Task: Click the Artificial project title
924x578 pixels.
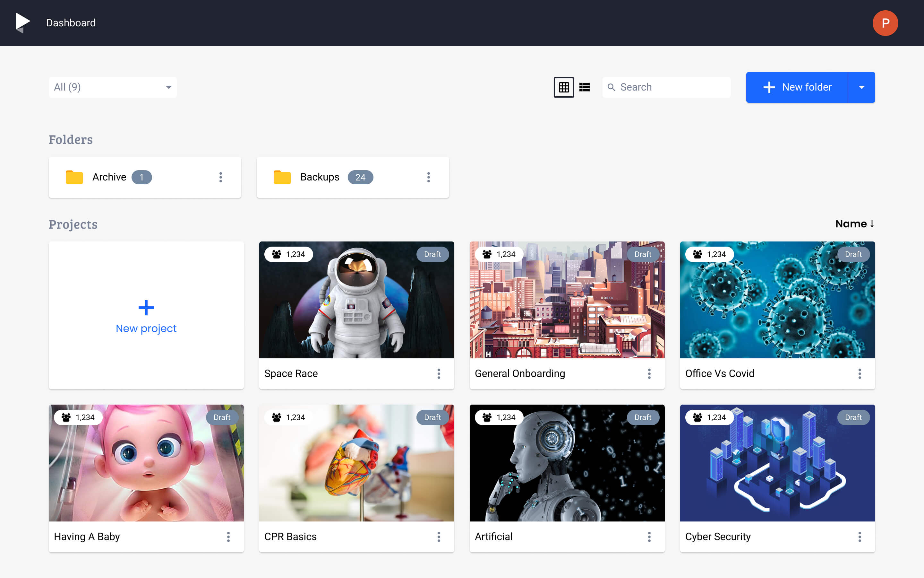Action: [x=494, y=537]
